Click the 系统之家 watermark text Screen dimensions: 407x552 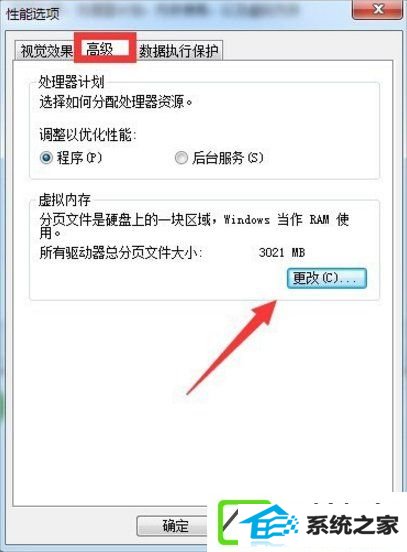352,525
